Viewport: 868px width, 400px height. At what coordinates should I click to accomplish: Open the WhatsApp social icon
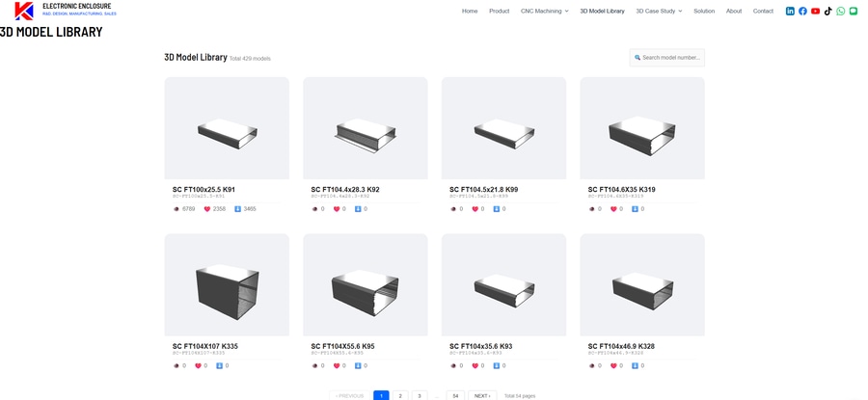(841, 11)
